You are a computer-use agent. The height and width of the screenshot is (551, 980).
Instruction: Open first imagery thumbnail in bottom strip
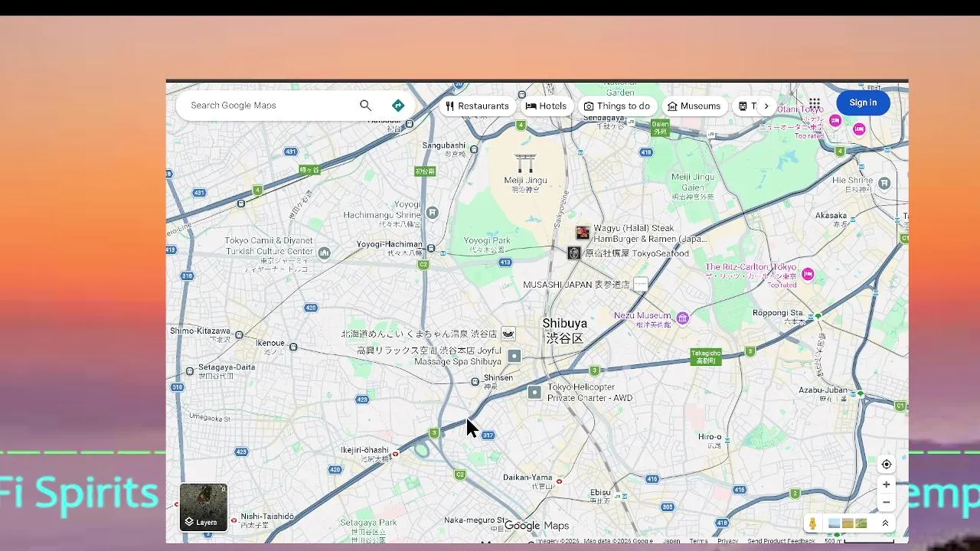point(835,523)
